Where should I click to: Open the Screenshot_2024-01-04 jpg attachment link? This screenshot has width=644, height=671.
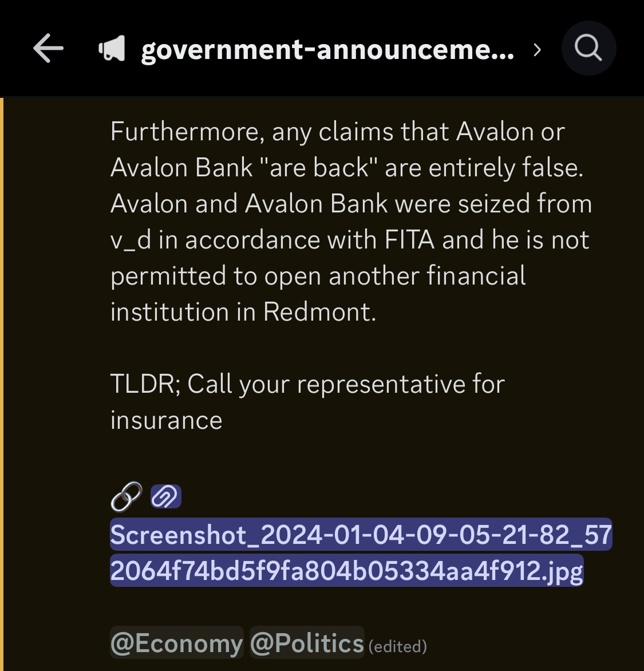[x=361, y=552]
